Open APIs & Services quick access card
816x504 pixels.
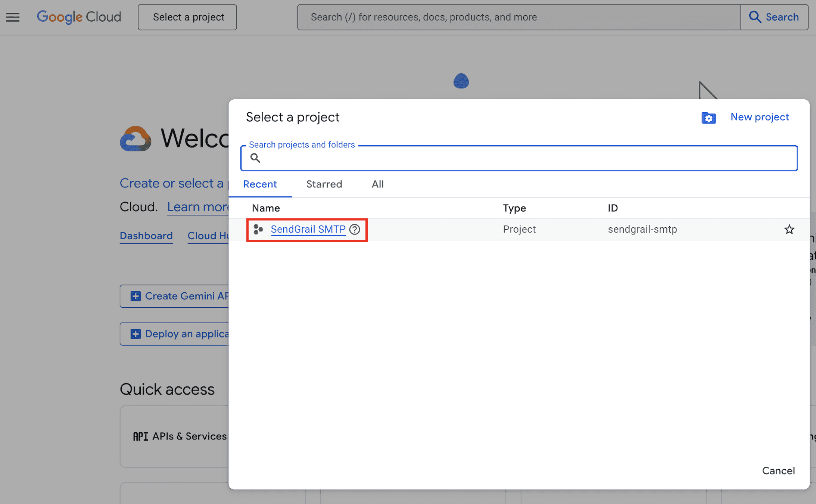tap(174, 436)
